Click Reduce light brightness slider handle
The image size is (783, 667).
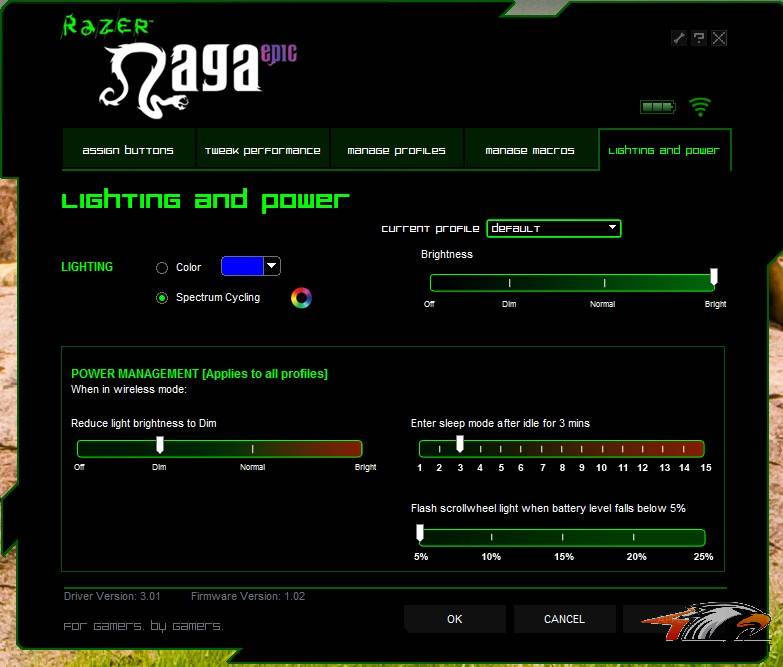coord(160,444)
